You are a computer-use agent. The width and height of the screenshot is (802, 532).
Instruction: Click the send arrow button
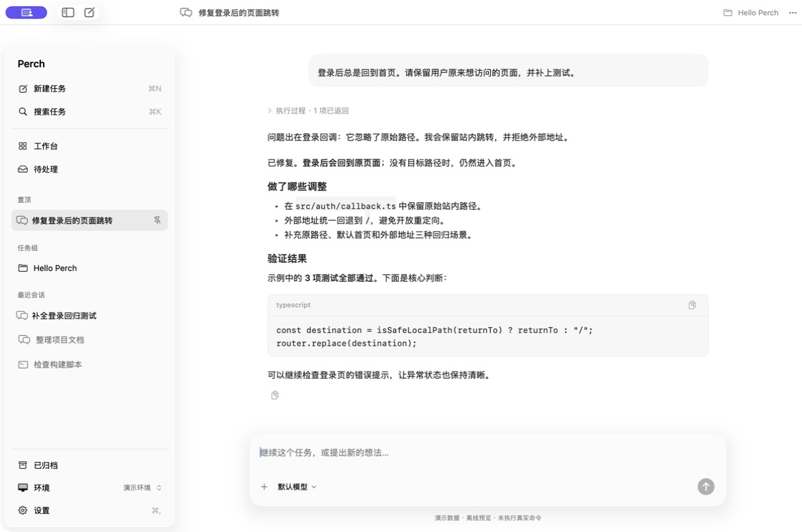point(706,486)
